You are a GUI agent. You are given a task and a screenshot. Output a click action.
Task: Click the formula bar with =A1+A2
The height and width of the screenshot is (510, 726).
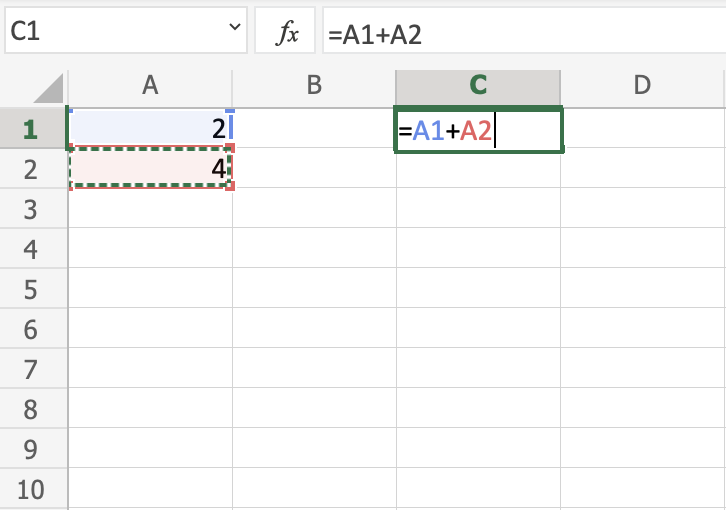[520, 35]
